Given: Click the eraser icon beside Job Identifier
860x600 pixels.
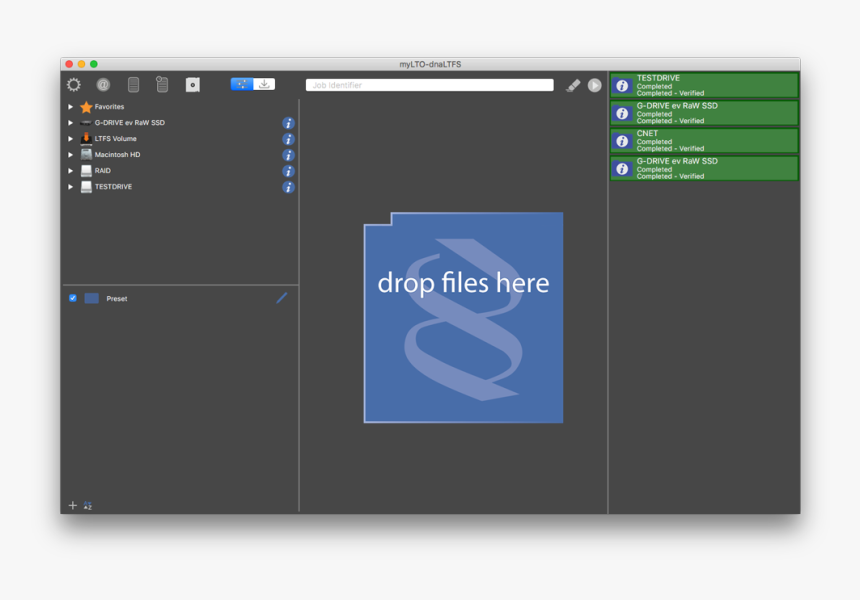Looking at the screenshot, I should click(573, 86).
